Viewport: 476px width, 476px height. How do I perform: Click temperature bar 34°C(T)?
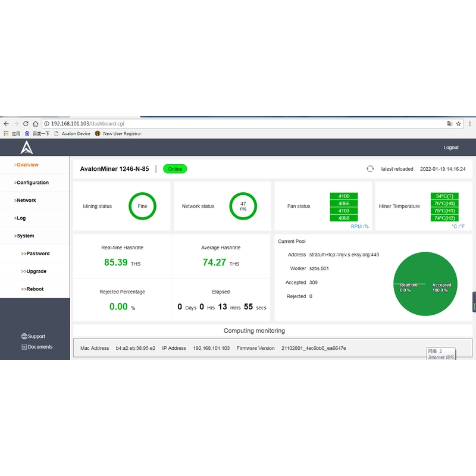click(444, 196)
